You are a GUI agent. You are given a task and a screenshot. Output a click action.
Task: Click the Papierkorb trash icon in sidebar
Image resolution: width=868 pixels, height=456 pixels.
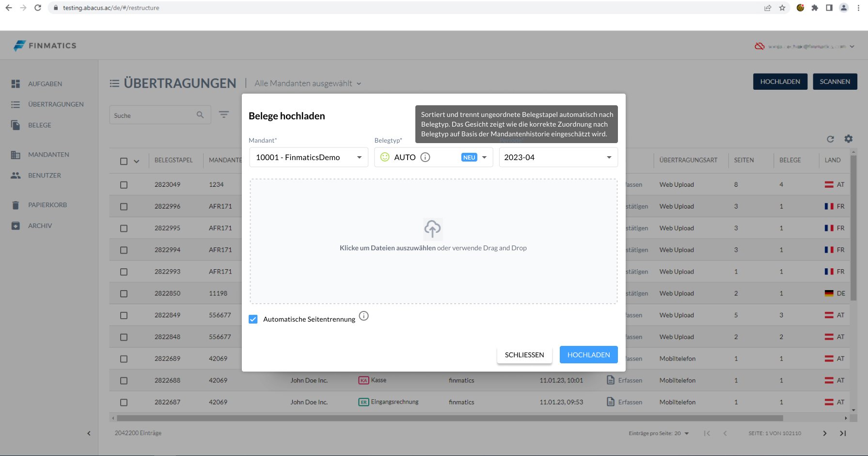pos(16,205)
